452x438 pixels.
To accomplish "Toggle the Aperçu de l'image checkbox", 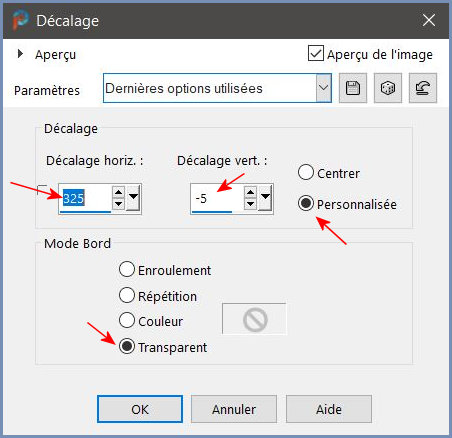I will 315,54.
